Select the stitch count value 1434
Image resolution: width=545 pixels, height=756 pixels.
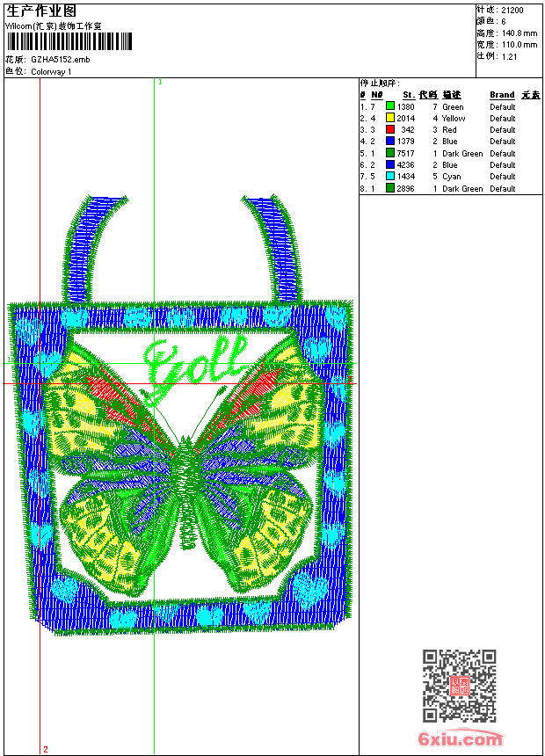405,177
